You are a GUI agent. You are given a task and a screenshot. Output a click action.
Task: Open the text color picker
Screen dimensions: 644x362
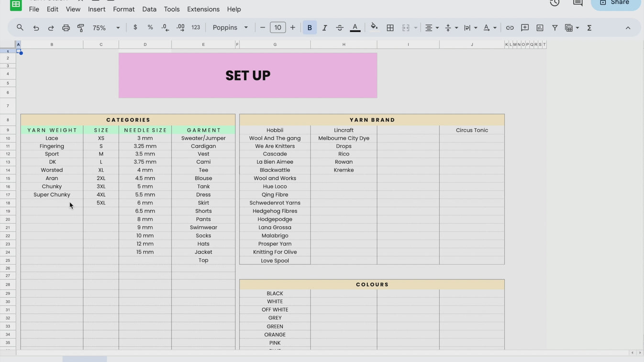click(355, 27)
